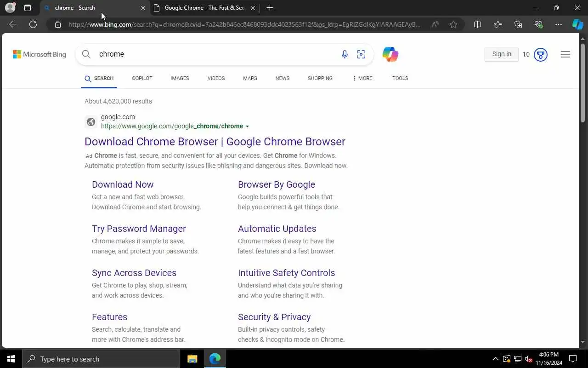Select the IMAGES search tab
The height and width of the screenshot is (368, 588).
tap(180, 78)
